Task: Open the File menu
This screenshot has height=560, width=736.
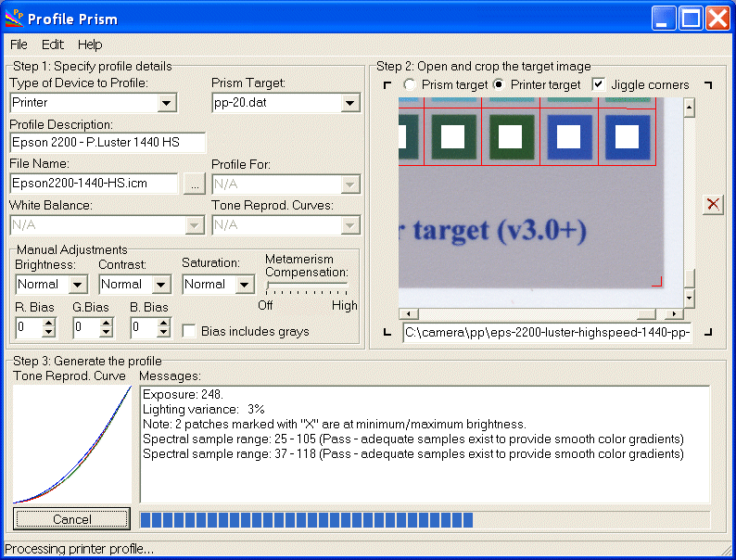Action: 19,45
